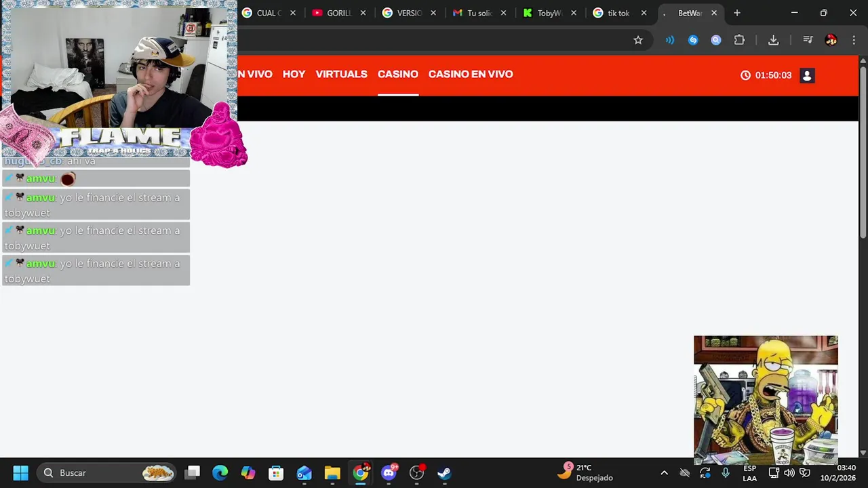
Task: Open the clock and date 10/2/2026
Action: pyautogui.click(x=838, y=473)
